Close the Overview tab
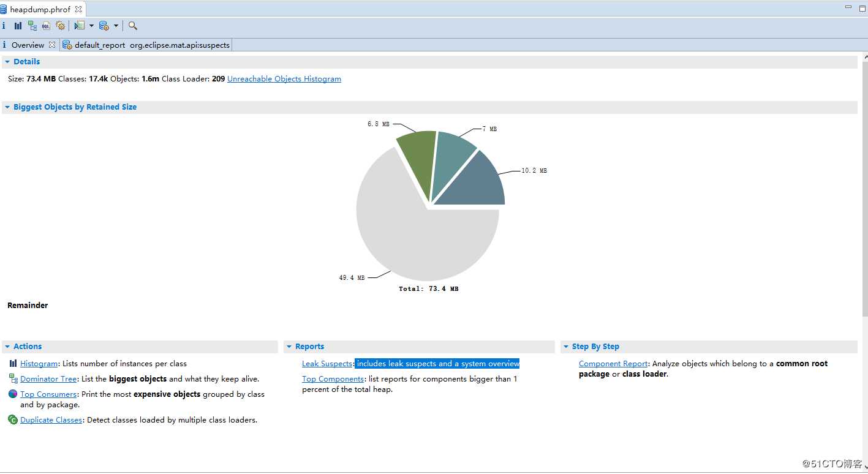This screenshot has height=474, width=868. click(x=52, y=45)
